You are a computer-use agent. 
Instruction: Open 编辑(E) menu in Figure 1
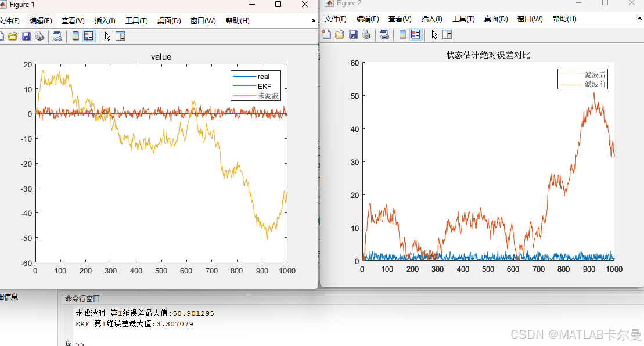[41, 21]
